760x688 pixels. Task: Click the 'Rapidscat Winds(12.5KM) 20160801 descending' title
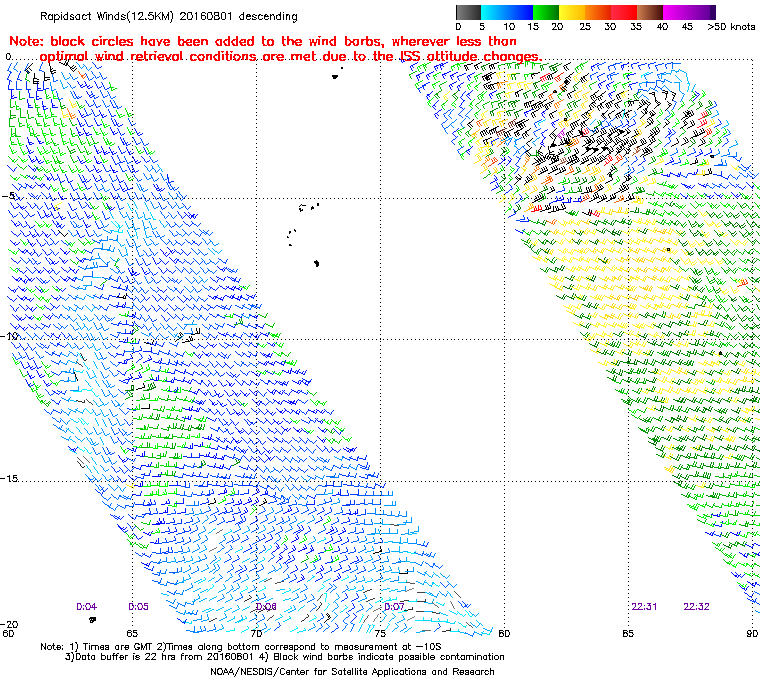pos(169,16)
